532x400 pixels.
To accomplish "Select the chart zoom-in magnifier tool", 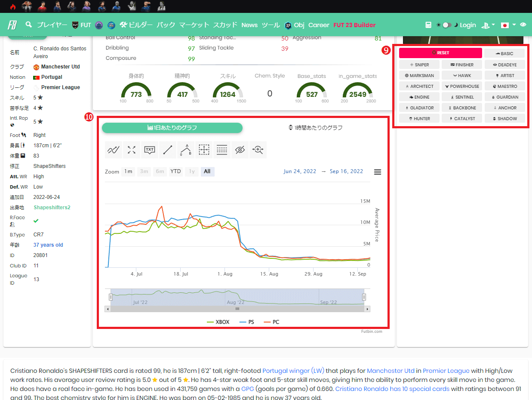I will click(258, 150).
